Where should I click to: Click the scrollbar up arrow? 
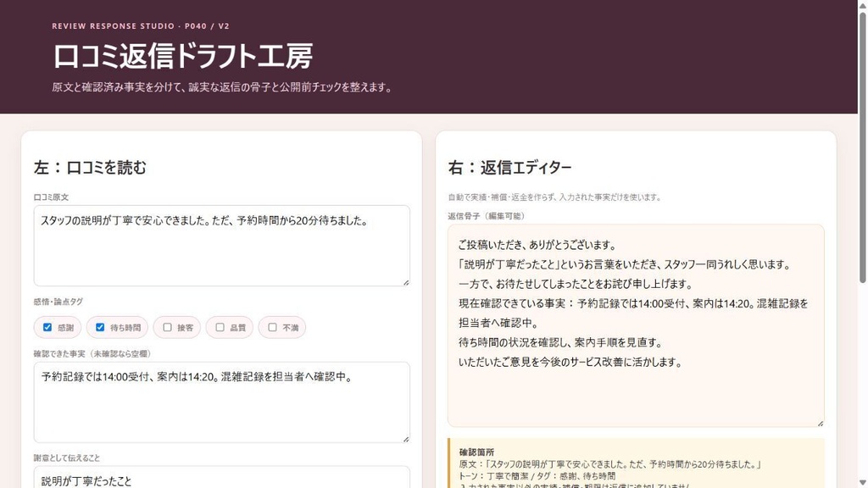[862, 4]
